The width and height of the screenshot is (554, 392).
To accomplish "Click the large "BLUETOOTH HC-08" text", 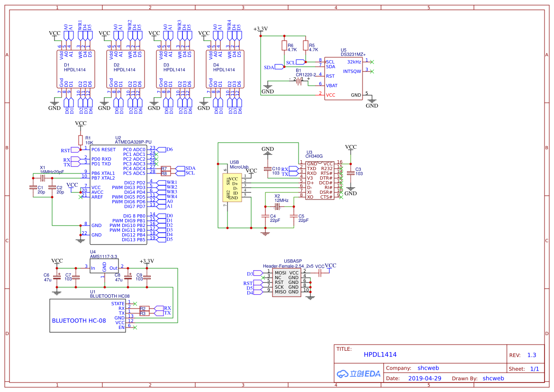I will click(x=79, y=320).
